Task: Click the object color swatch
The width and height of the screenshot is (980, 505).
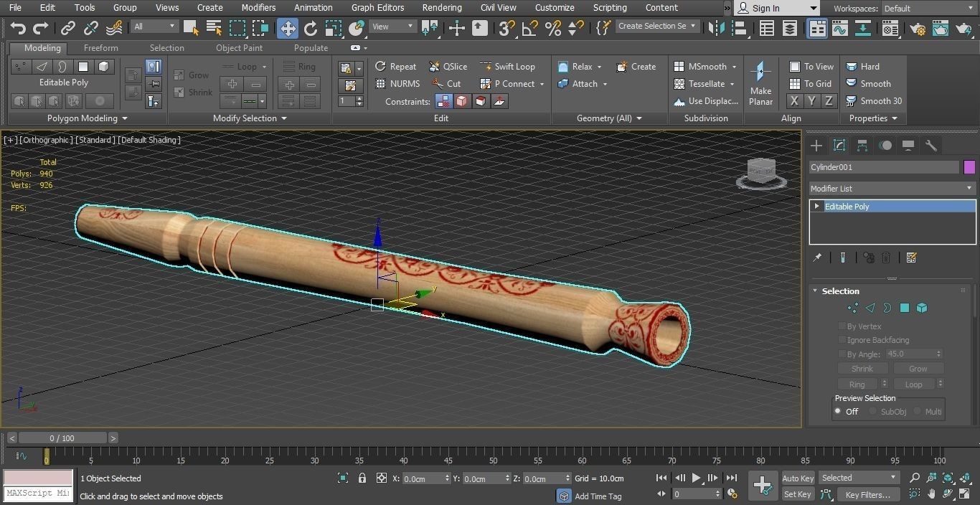Action: [969, 167]
